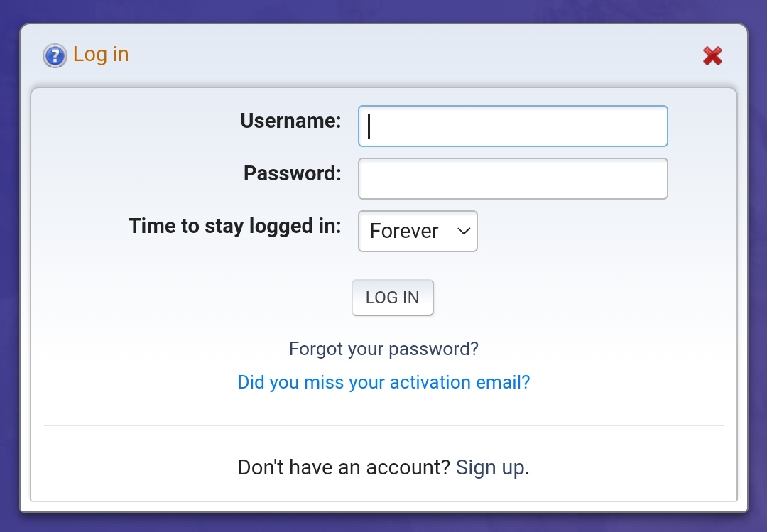Click the orange Log in heading
Image resolution: width=767 pixels, height=532 pixels.
click(101, 54)
